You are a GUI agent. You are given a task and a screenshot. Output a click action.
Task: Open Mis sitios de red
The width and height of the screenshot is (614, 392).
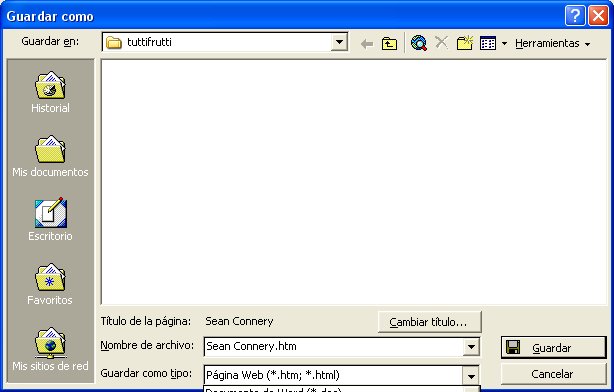(x=50, y=349)
